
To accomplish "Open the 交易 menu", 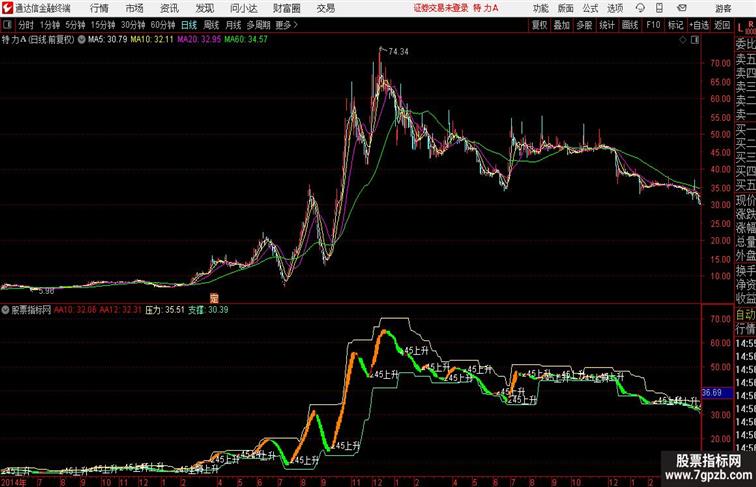I will pos(325,8).
